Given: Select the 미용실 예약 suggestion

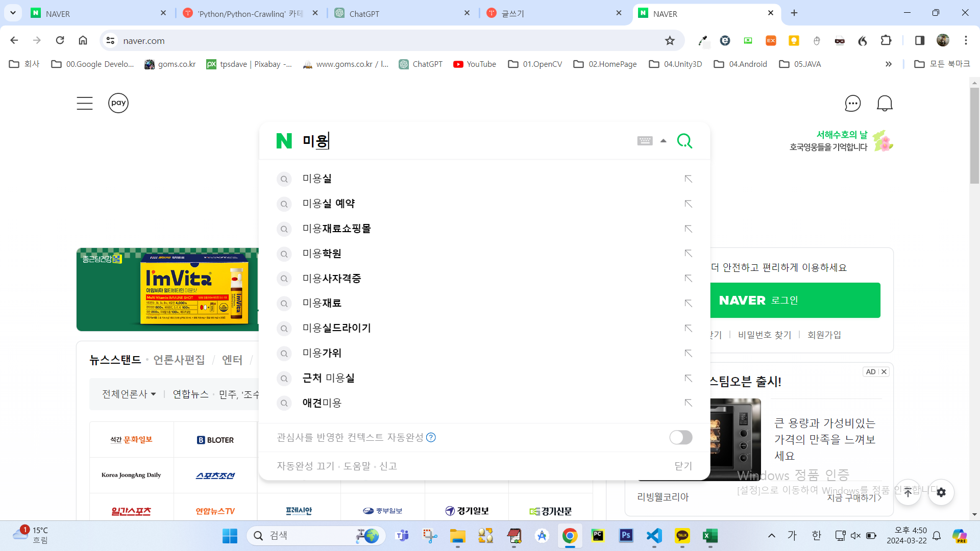Looking at the screenshot, I should coord(329,204).
